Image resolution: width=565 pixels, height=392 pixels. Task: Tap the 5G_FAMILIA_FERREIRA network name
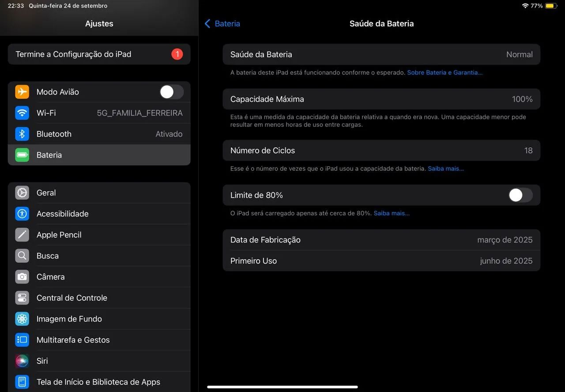[140, 113]
